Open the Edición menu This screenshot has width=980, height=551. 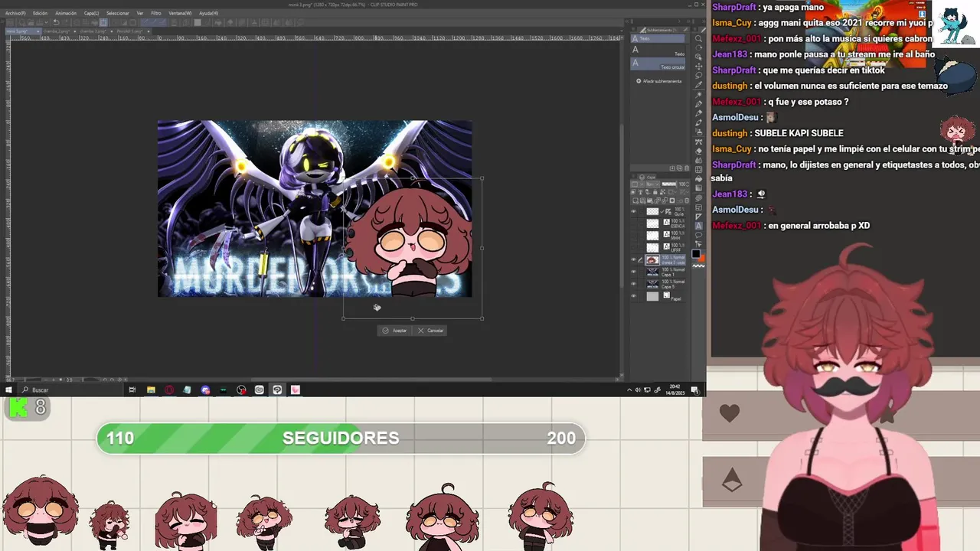pyautogui.click(x=40, y=13)
